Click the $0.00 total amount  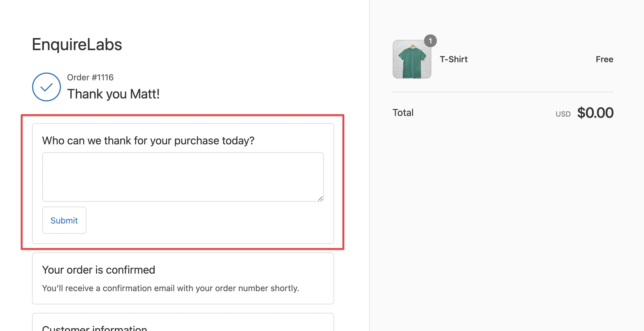(595, 112)
